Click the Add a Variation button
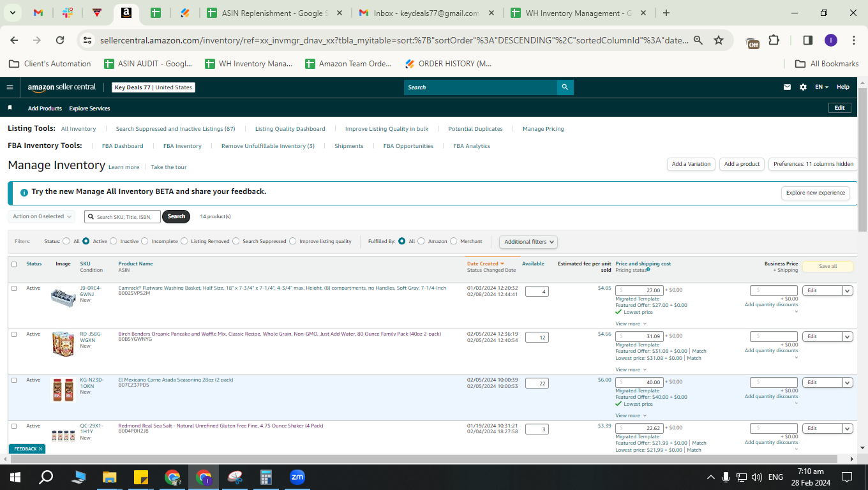868x490 pixels. [691, 164]
